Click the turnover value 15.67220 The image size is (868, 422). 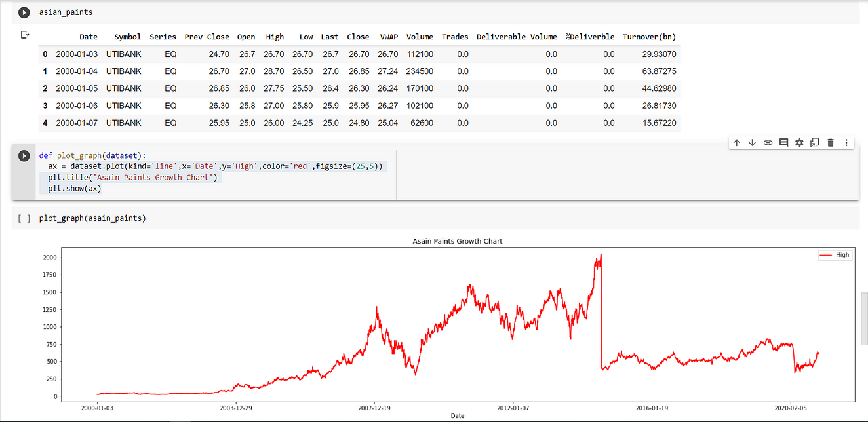point(658,123)
